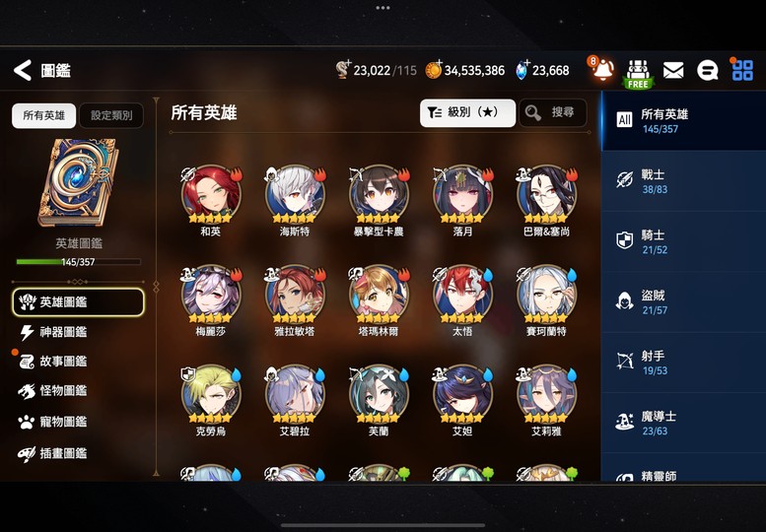Open the blue grid menu icon
The height and width of the screenshot is (532, 766).
tap(742, 70)
